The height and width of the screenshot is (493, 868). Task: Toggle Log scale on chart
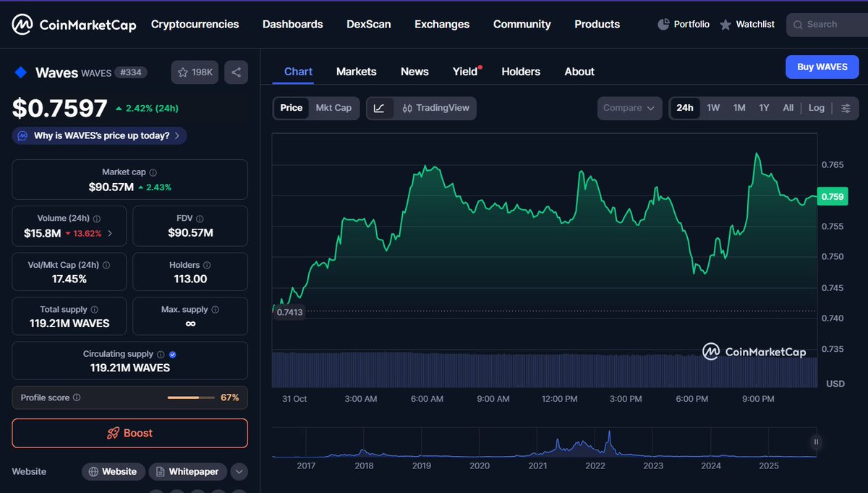pyautogui.click(x=817, y=108)
